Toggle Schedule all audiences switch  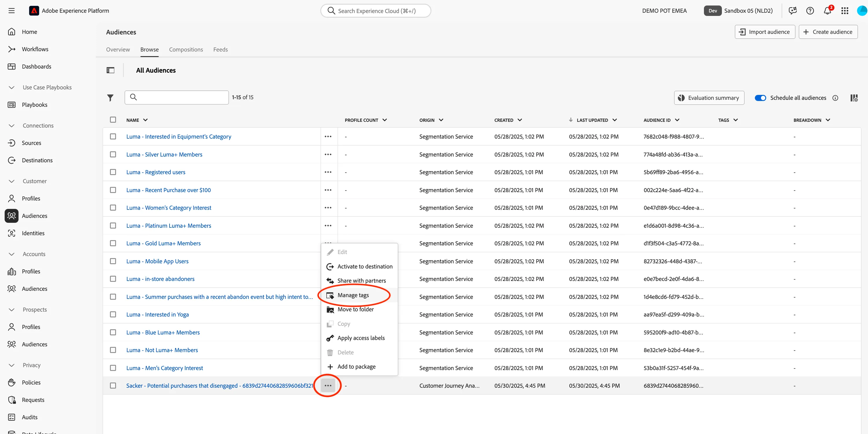(x=760, y=98)
